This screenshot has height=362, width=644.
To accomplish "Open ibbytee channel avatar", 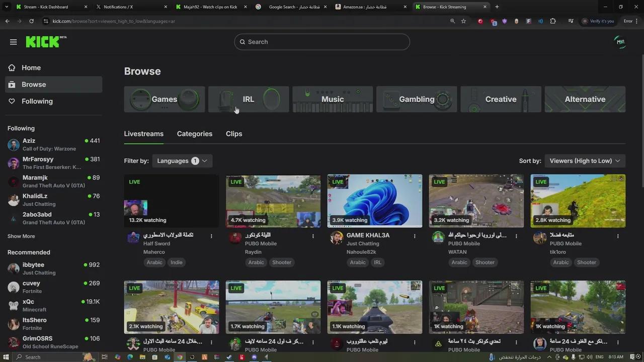I will tap(14, 268).
